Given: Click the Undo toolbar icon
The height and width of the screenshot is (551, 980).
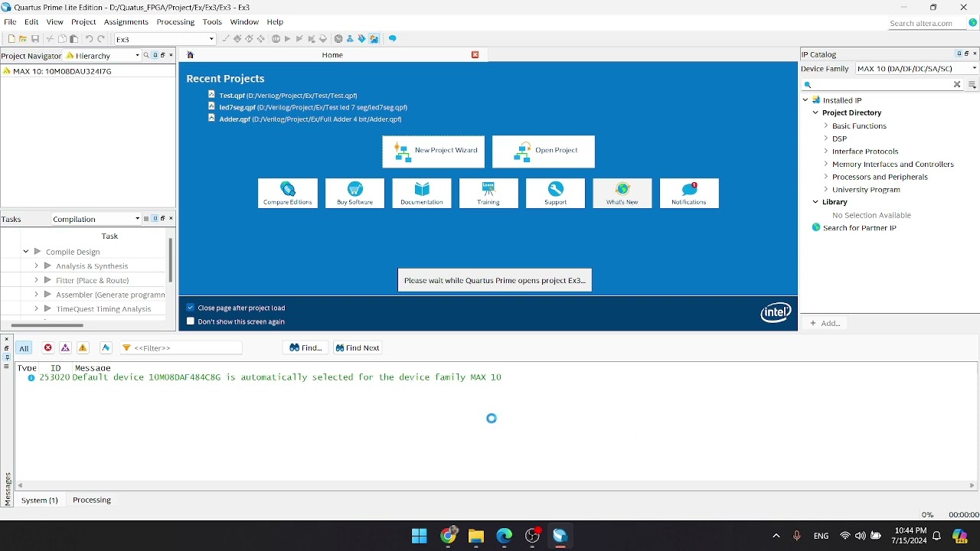Looking at the screenshot, I should (x=89, y=39).
